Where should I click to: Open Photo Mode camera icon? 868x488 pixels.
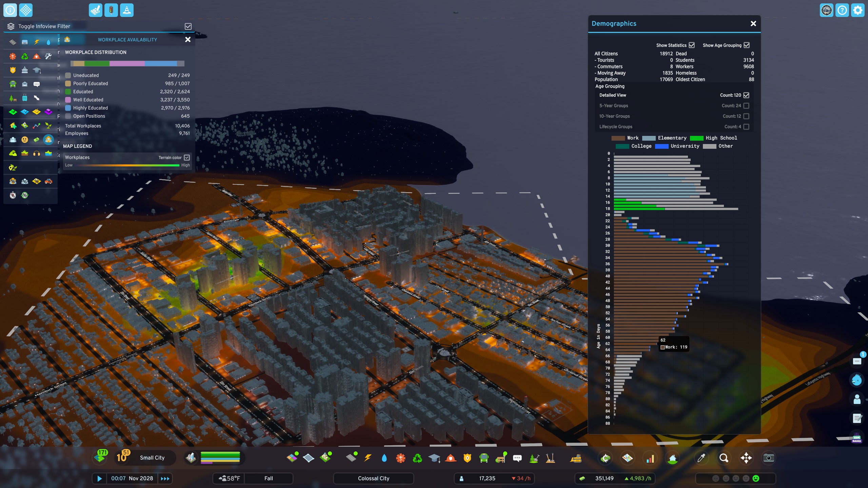click(x=768, y=458)
